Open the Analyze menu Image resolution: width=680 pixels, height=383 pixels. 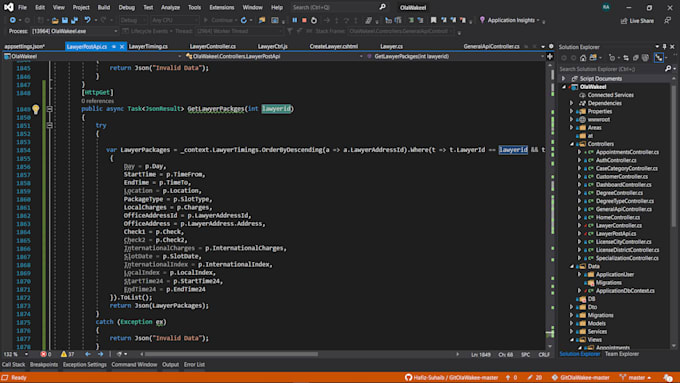170,7
